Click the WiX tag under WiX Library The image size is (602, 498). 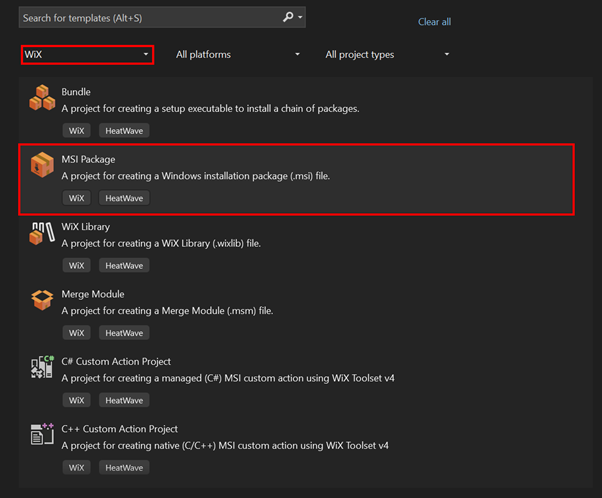click(76, 266)
